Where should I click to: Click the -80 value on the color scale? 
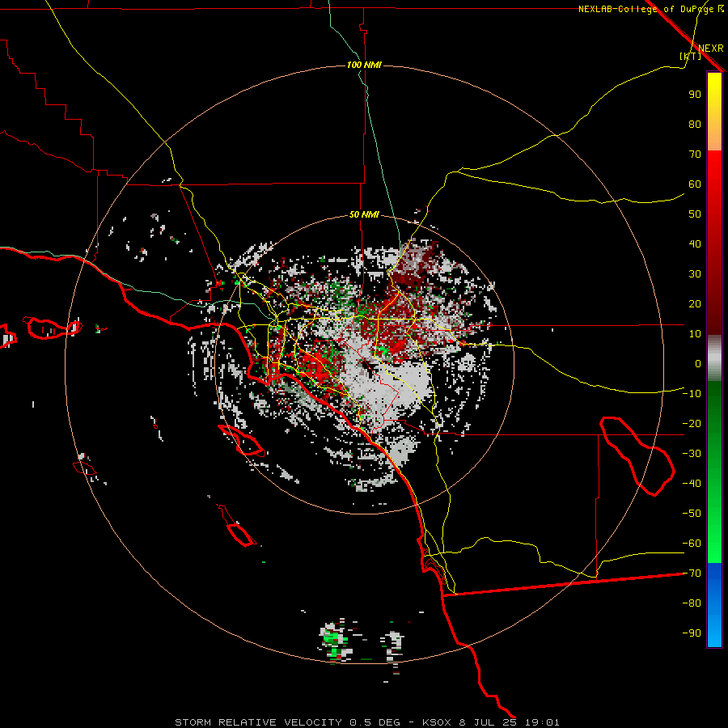point(692,603)
